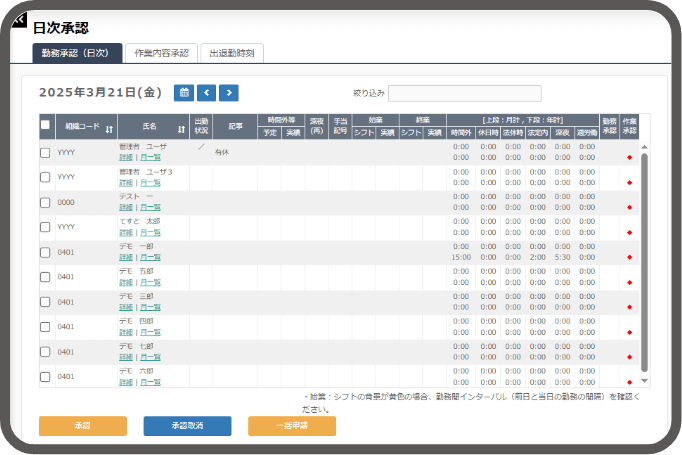This screenshot has height=455, width=682.
Task: Go to next day arrow button
Action: coord(229,93)
